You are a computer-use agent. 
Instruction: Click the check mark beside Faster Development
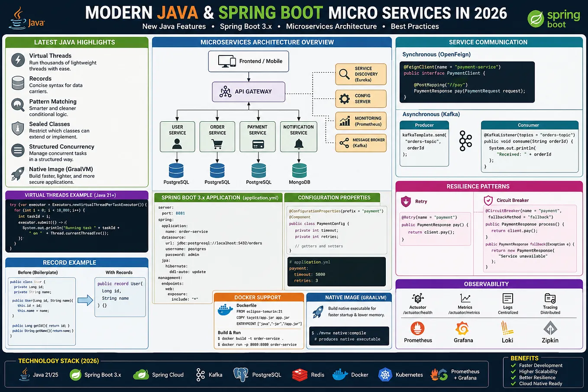514,366
